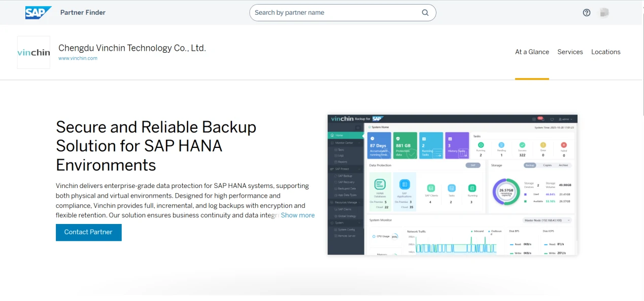This screenshot has height=301, width=644.
Task: Open the help question mark icon
Action: click(587, 13)
